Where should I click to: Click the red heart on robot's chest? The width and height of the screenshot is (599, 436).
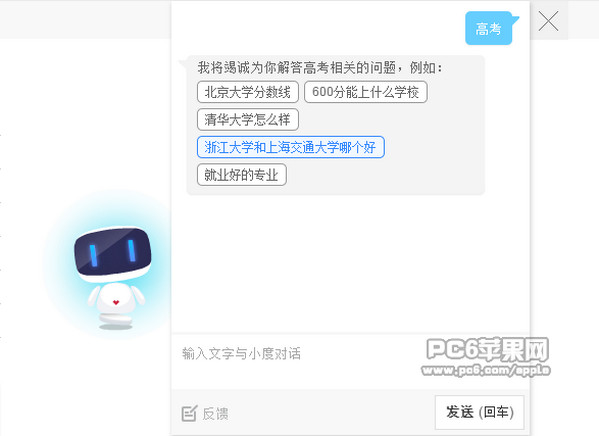pos(116,302)
